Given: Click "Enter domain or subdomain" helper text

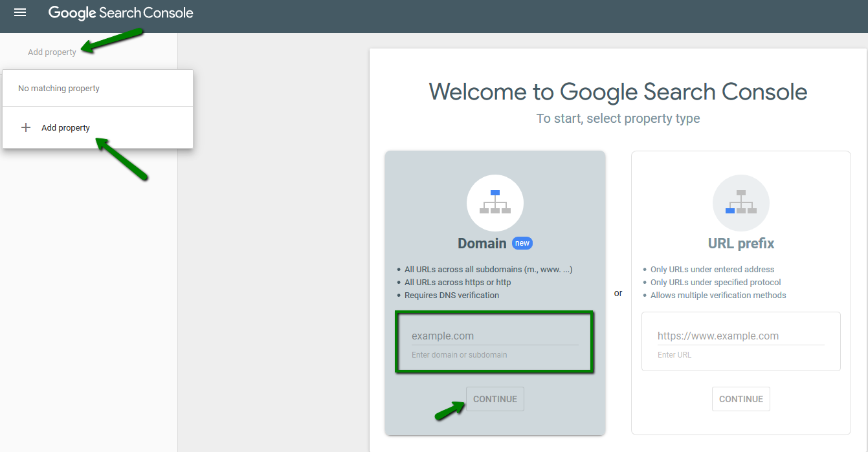Looking at the screenshot, I should coord(459,355).
